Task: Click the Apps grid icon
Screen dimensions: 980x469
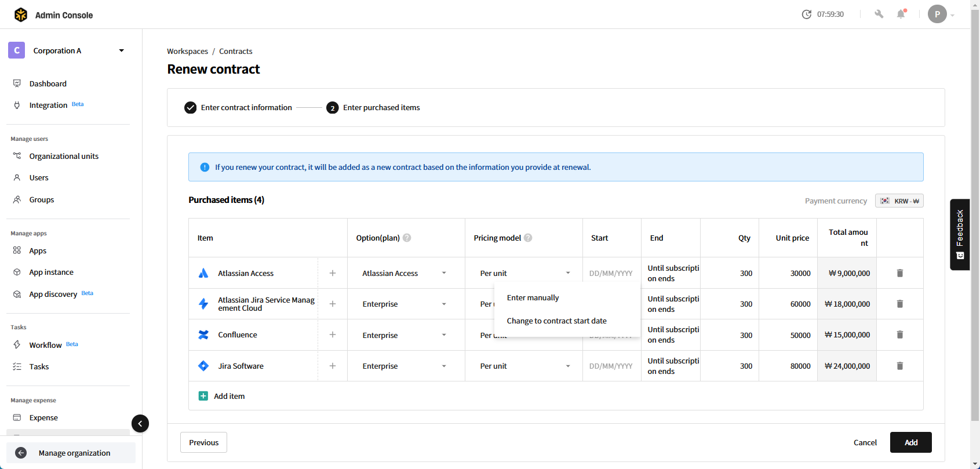Action: click(x=17, y=250)
